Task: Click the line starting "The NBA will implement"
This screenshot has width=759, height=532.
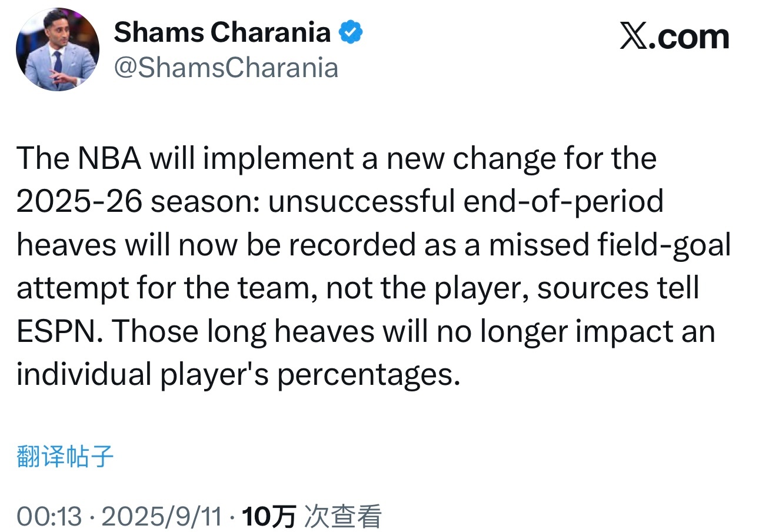Action: pyautogui.click(x=337, y=158)
